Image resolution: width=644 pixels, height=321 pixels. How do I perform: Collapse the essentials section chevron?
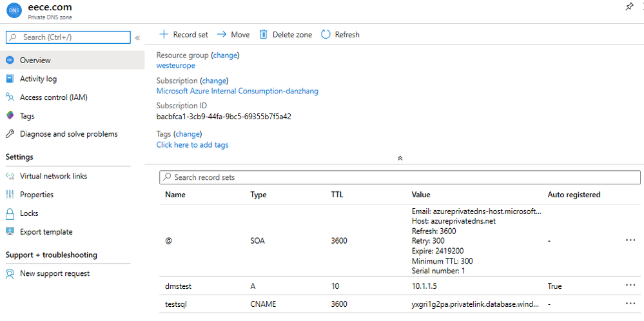(x=400, y=158)
